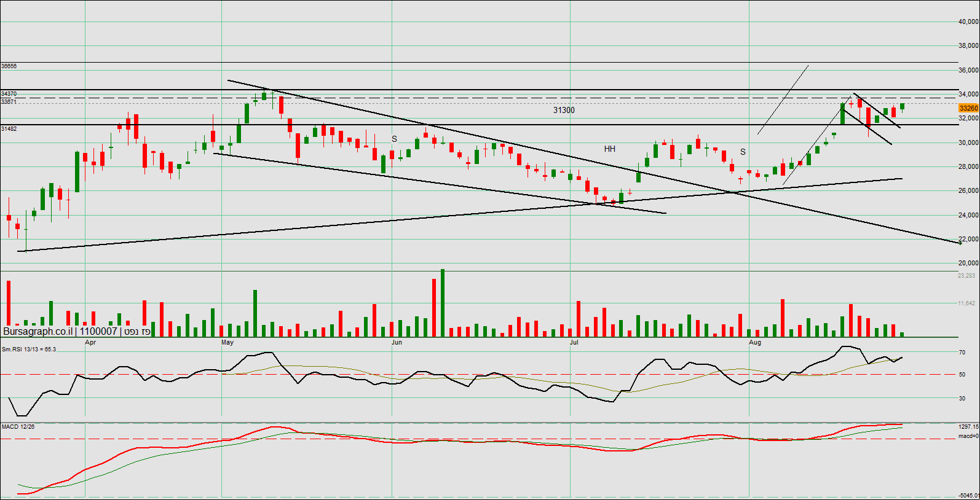This screenshot has width=980, height=500.
Task: Click the 1100007 security number label
Action: pos(98,331)
